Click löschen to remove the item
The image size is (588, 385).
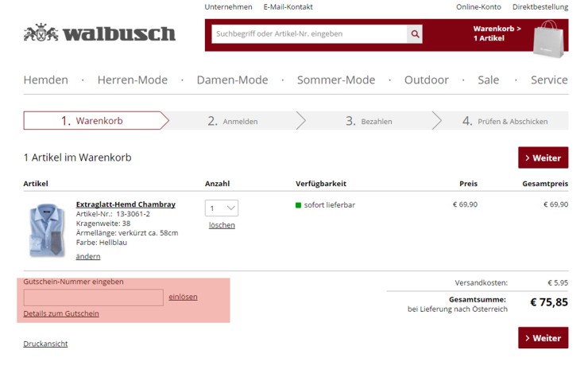click(222, 225)
